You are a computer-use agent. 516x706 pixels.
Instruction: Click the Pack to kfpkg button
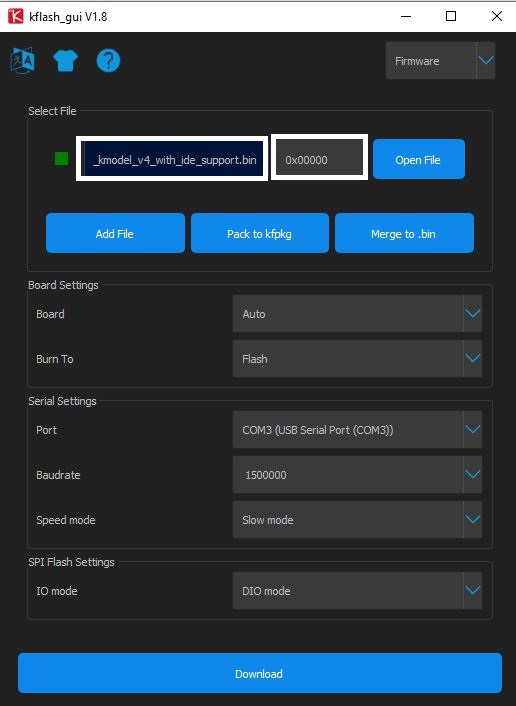coord(260,233)
